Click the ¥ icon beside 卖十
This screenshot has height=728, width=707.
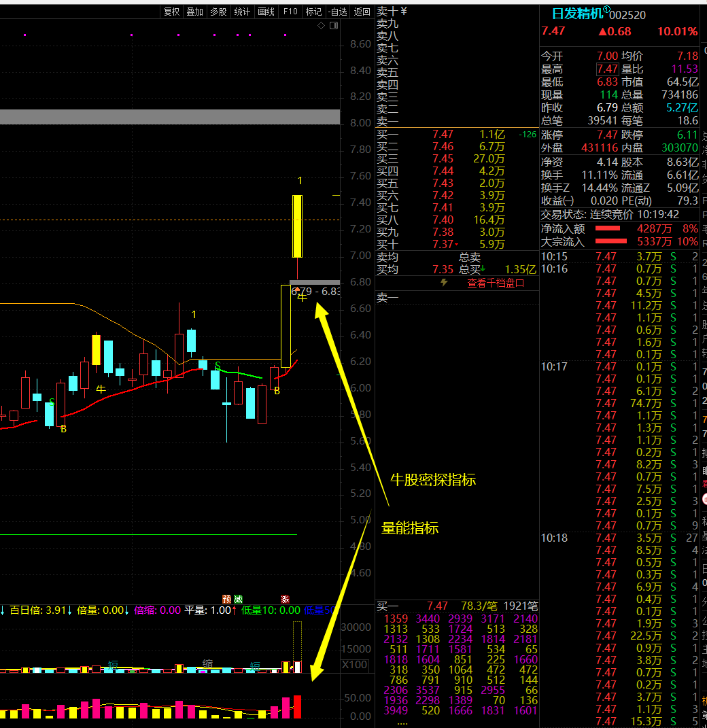pos(403,11)
